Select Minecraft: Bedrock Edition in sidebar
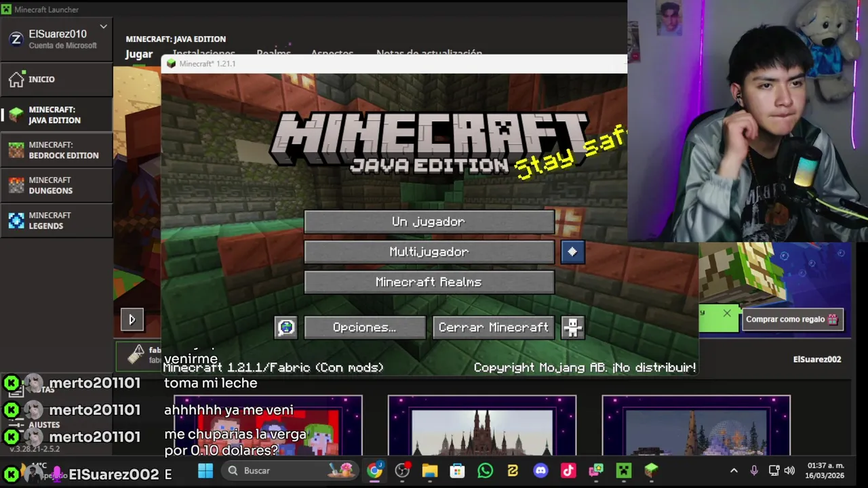The width and height of the screenshot is (868, 488). click(x=56, y=150)
